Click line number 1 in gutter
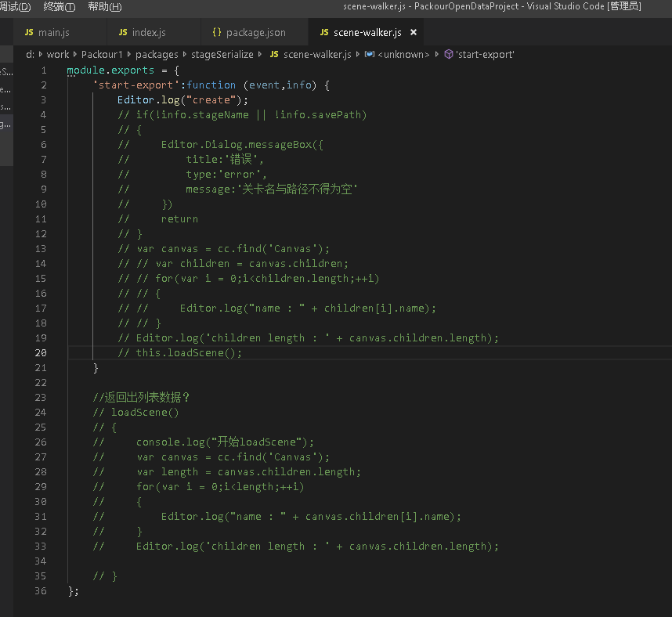 point(44,70)
